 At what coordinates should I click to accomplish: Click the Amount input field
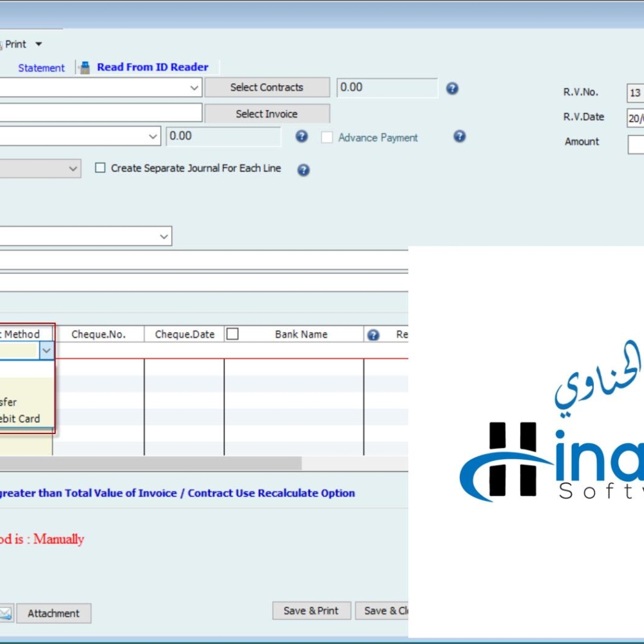(x=636, y=144)
